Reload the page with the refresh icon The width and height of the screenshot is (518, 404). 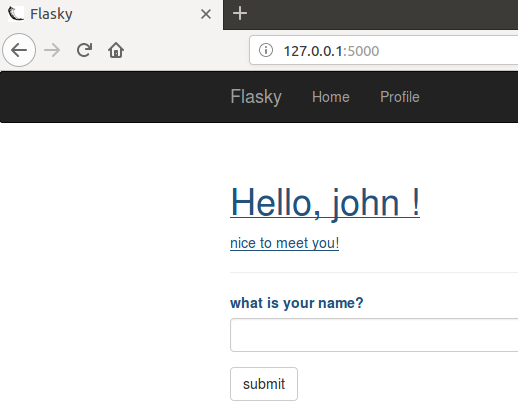pyautogui.click(x=84, y=50)
